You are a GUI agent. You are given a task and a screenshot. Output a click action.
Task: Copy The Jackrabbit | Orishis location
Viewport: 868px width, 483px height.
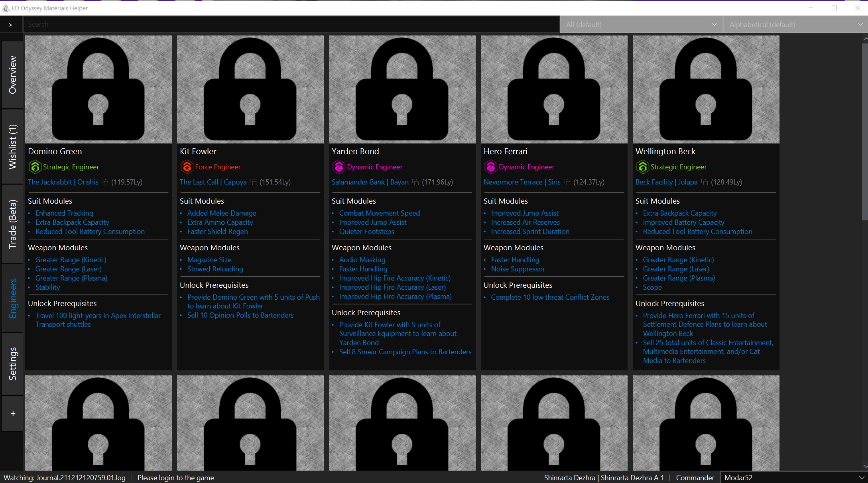(105, 182)
